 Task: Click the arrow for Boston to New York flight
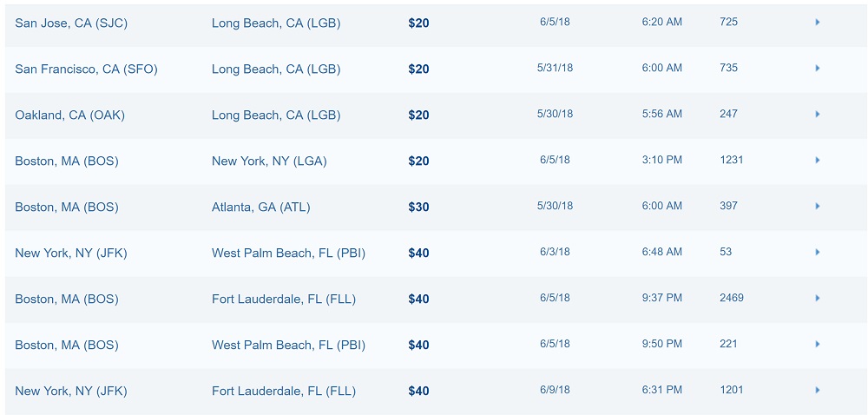coord(818,161)
